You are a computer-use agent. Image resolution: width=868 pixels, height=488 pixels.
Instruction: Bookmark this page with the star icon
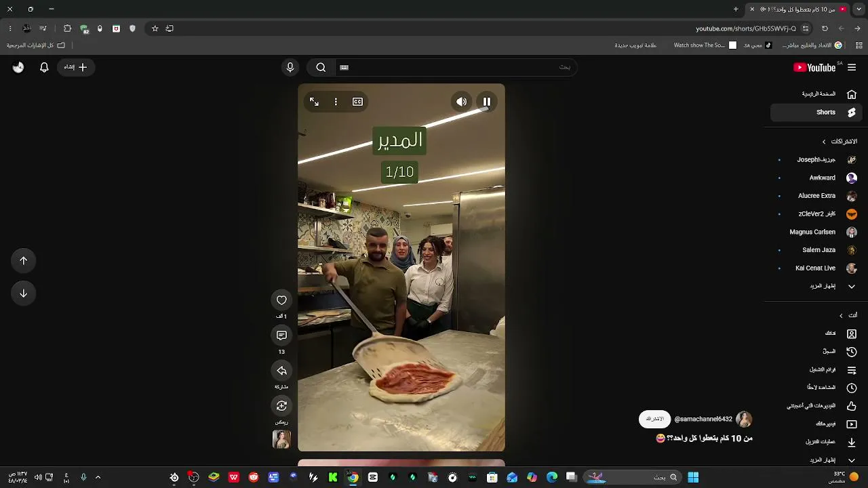click(x=155, y=28)
